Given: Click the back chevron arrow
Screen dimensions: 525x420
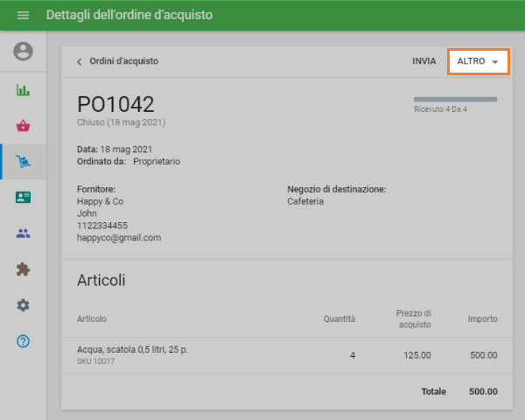Looking at the screenshot, I should (80, 62).
